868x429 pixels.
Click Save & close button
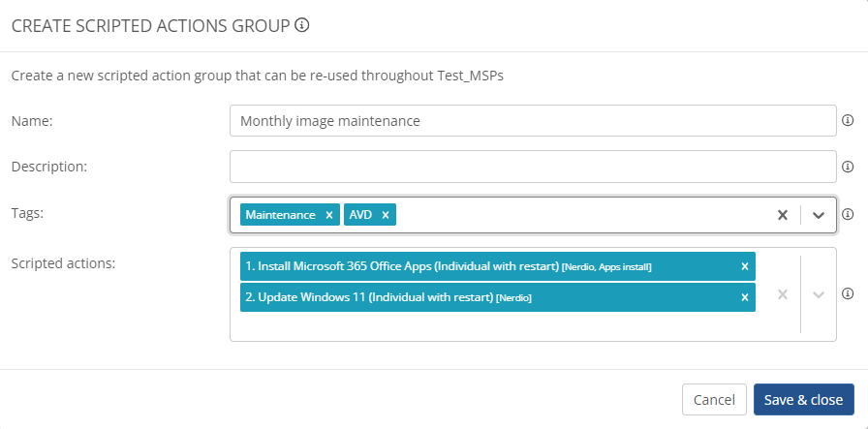[803, 400]
